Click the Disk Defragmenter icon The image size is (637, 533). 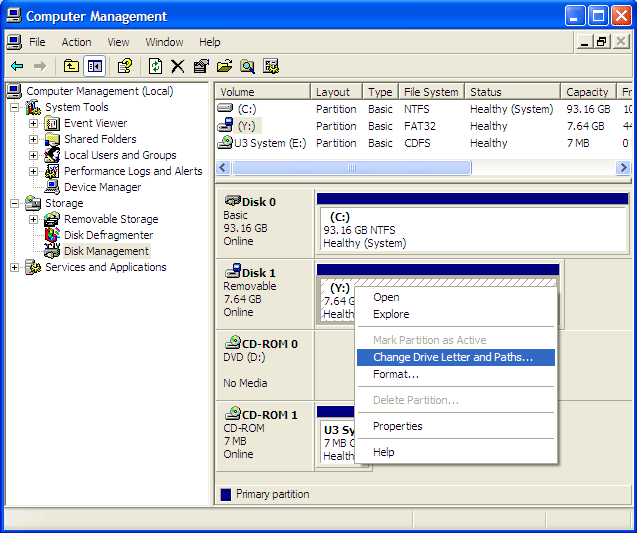(x=52, y=235)
